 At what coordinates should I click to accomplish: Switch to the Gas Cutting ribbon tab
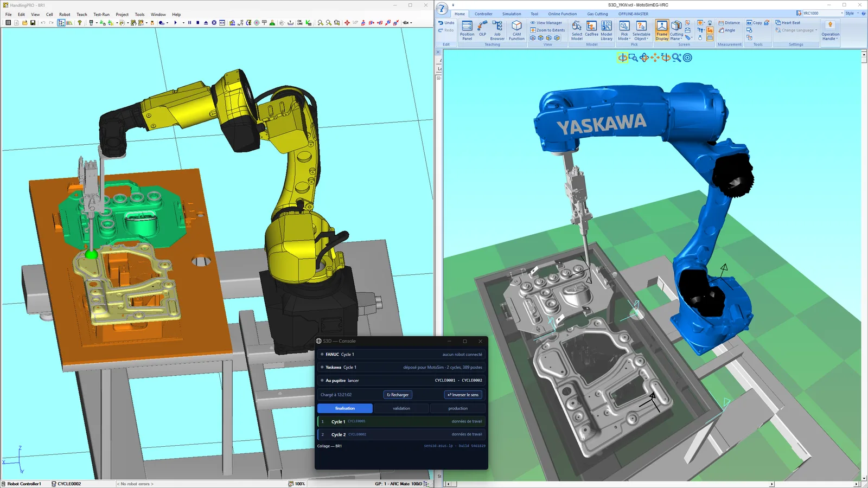597,14
